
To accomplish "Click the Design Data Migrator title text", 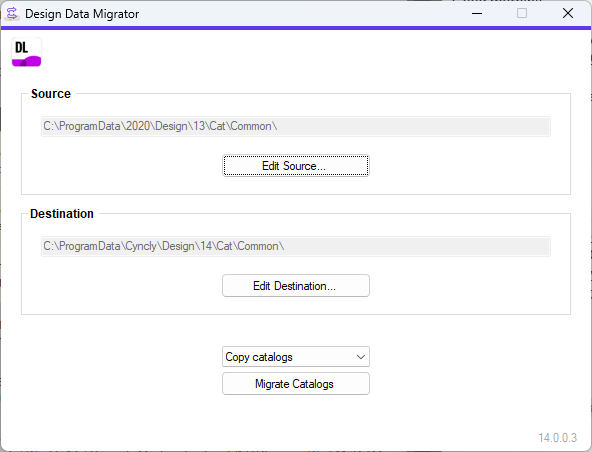I will pos(82,14).
